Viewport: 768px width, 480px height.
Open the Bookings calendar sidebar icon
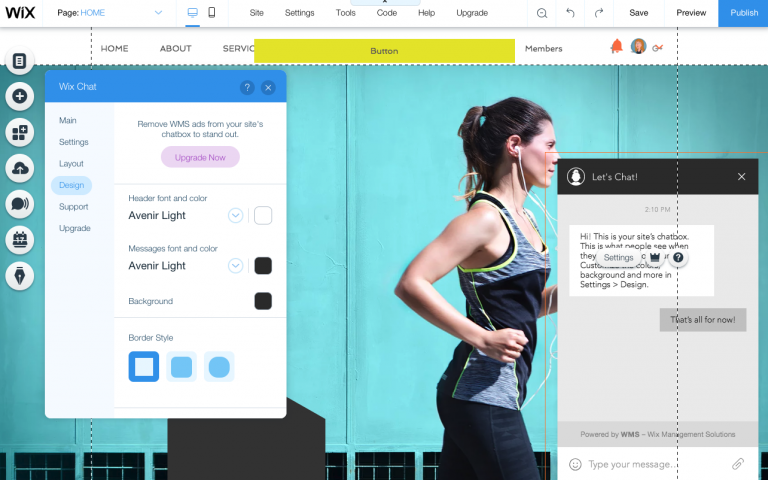tap(20, 240)
